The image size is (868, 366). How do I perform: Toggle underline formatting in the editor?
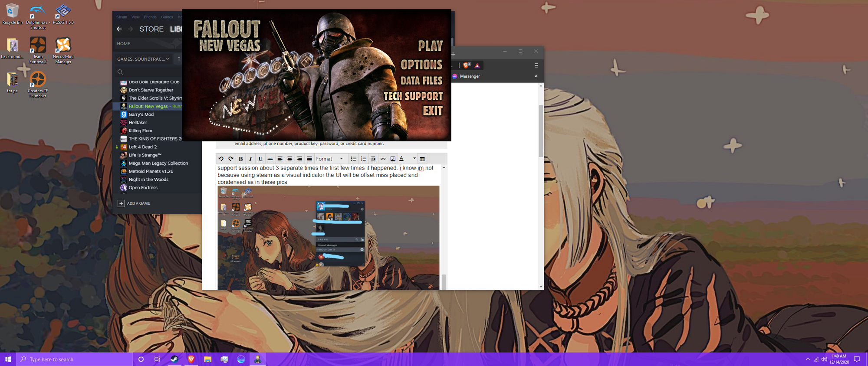pyautogui.click(x=260, y=159)
